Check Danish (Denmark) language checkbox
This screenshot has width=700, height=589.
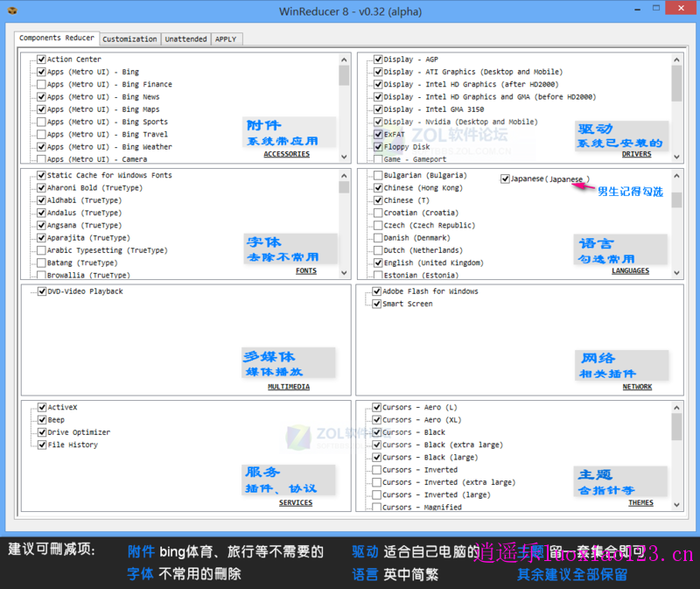coord(378,237)
